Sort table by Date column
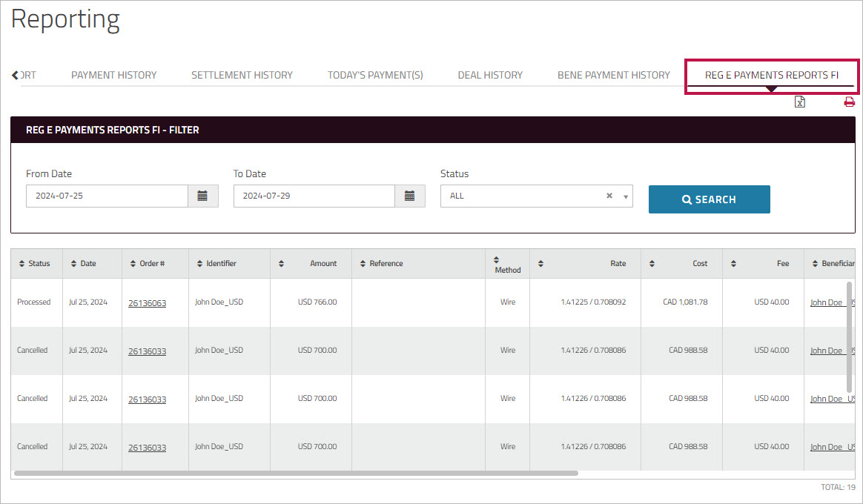The width and height of the screenshot is (863, 504). [x=84, y=264]
